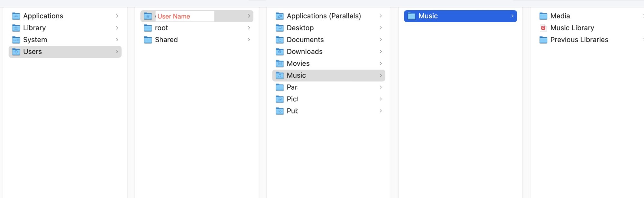Expand the Users folder chevron
The width and height of the screenshot is (644, 198).
pyautogui.click(x=117, y=52)
